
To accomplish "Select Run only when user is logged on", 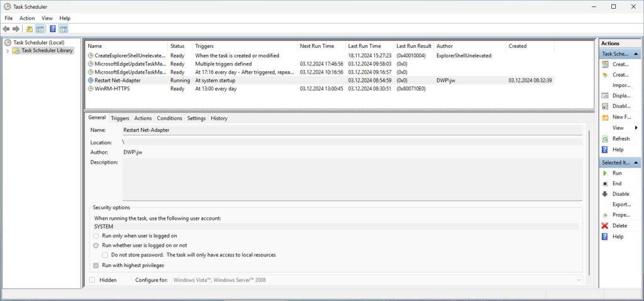I will (96, 236).
